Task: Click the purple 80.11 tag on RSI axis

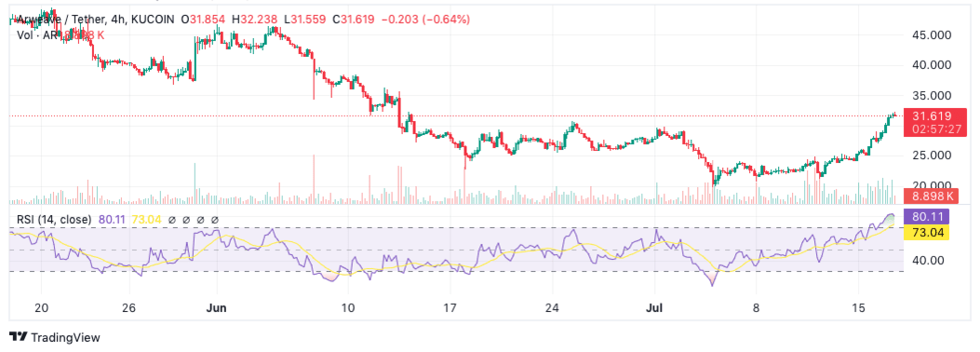Action: [927, 217]
